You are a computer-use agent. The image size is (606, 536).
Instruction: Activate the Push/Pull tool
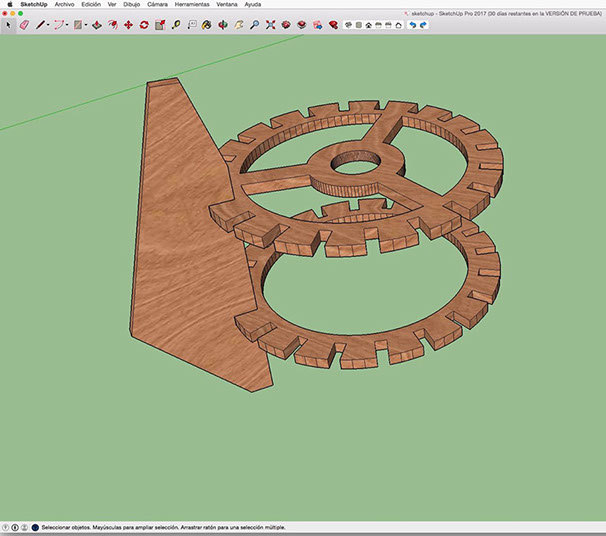[96, 24]
